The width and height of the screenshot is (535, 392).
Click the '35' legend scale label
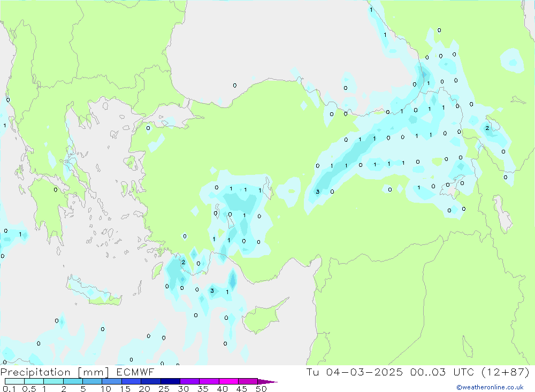(x=203, y=389)
